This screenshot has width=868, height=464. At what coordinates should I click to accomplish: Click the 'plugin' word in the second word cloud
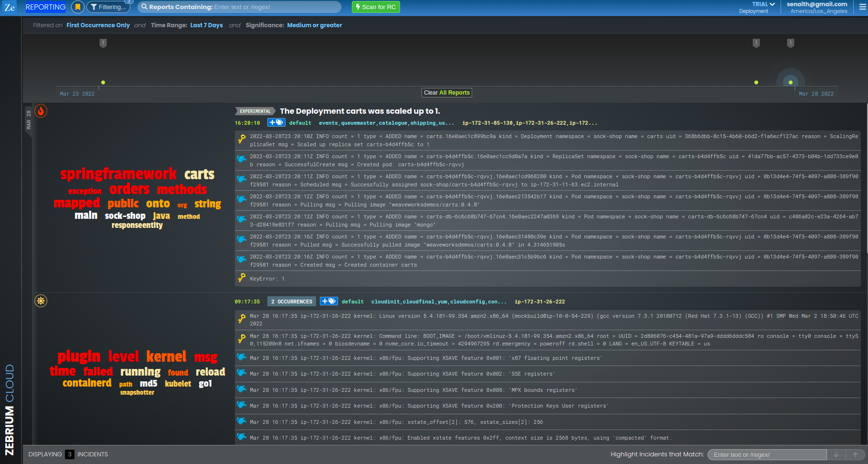pos(79,357)
